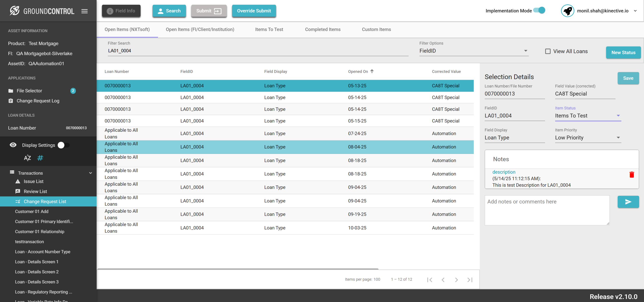Select the AZ alphabetical sort icon
The image size is (644, 302).
[27, 158]
